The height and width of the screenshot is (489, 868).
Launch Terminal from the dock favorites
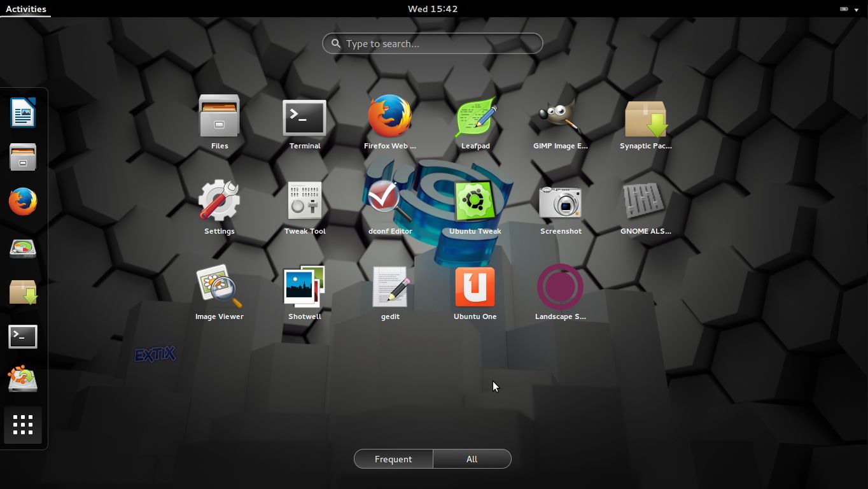point(23,336)
